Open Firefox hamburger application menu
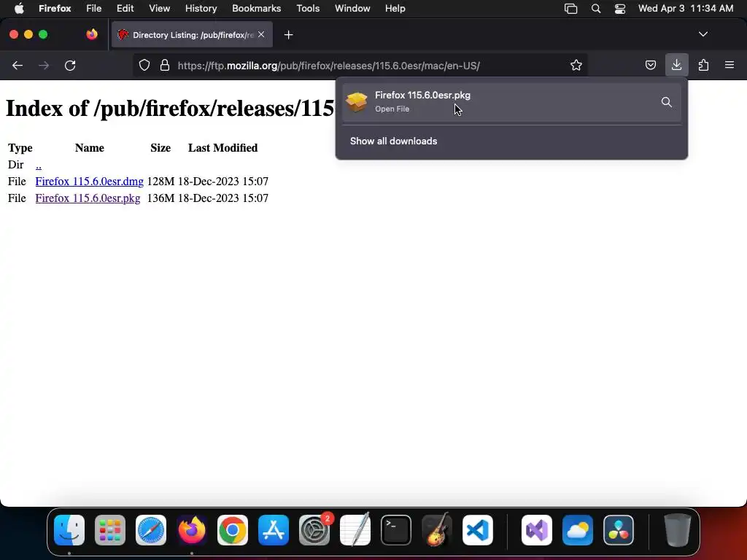747x560 pixels. click(729, 65)
